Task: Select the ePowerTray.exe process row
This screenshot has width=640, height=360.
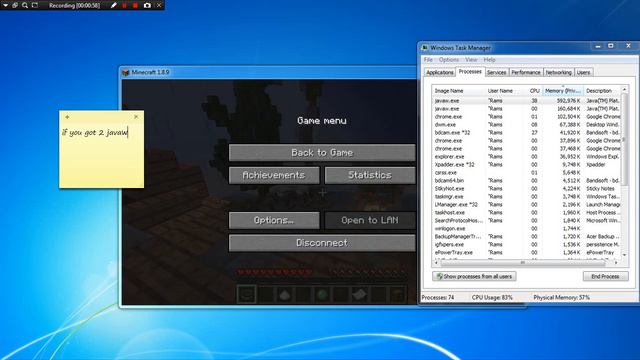Action: [527, 252]
